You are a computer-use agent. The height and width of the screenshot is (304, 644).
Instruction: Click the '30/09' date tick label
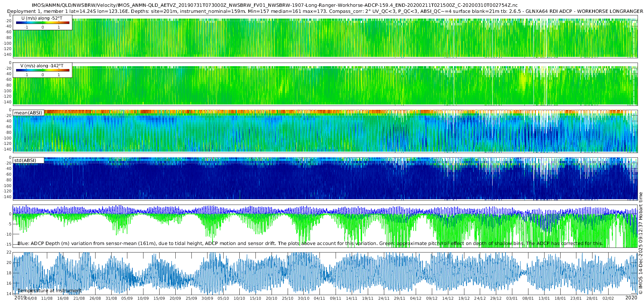coord(207,298)
